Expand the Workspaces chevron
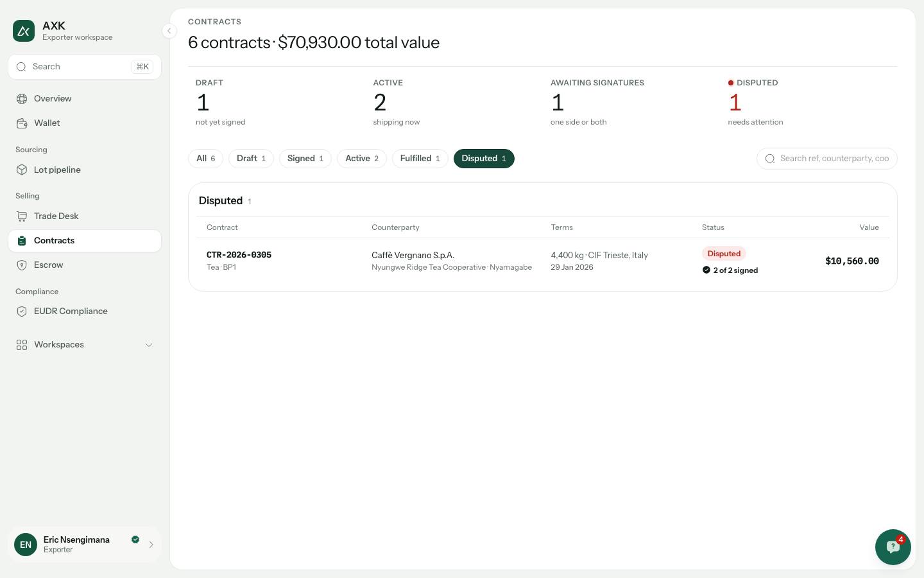 coord(149,345)
